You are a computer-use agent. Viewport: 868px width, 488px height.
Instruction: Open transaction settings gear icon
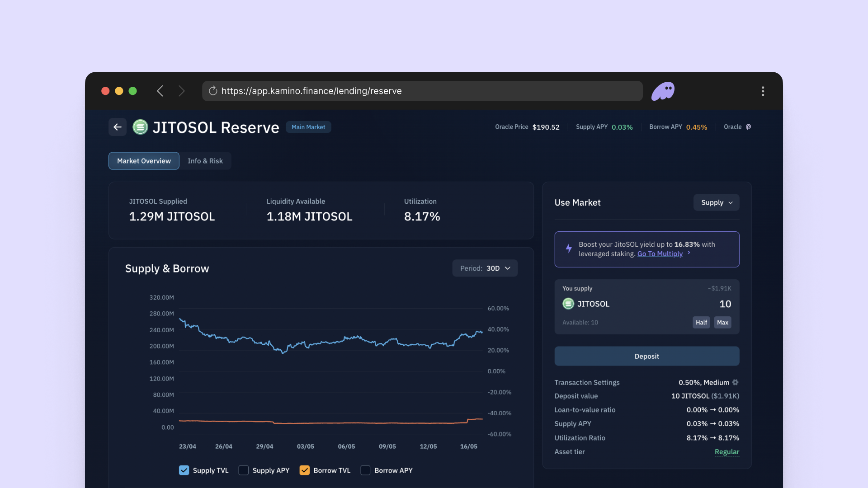(x=735, y=382)
